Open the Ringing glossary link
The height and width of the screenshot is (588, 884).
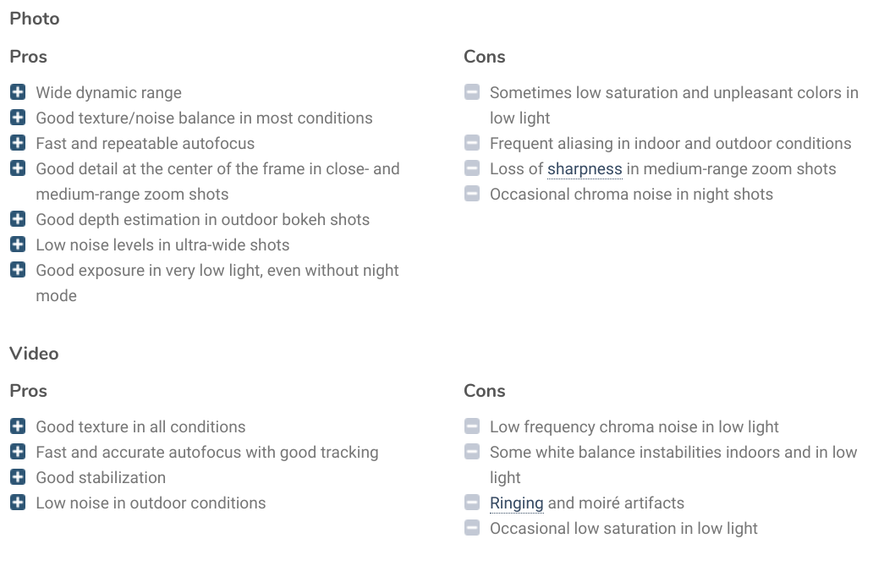click(x=516, y=503)
